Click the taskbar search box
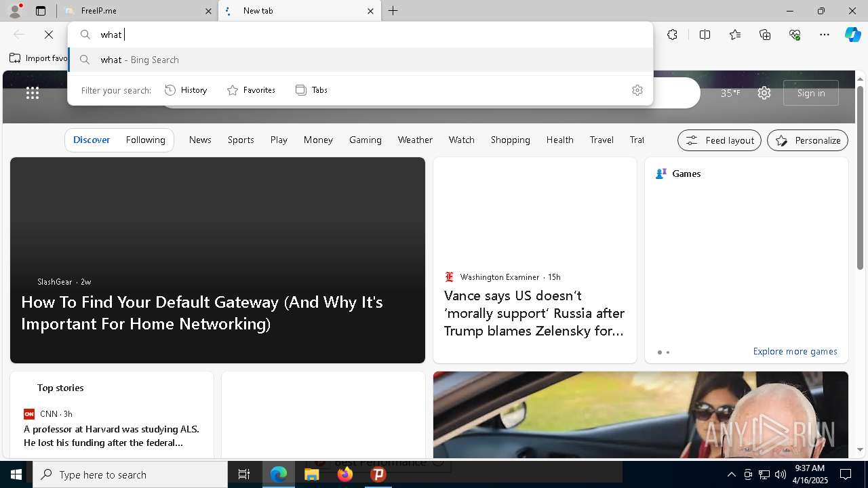The width and height of the screenshot is (868, 488). 130,474
